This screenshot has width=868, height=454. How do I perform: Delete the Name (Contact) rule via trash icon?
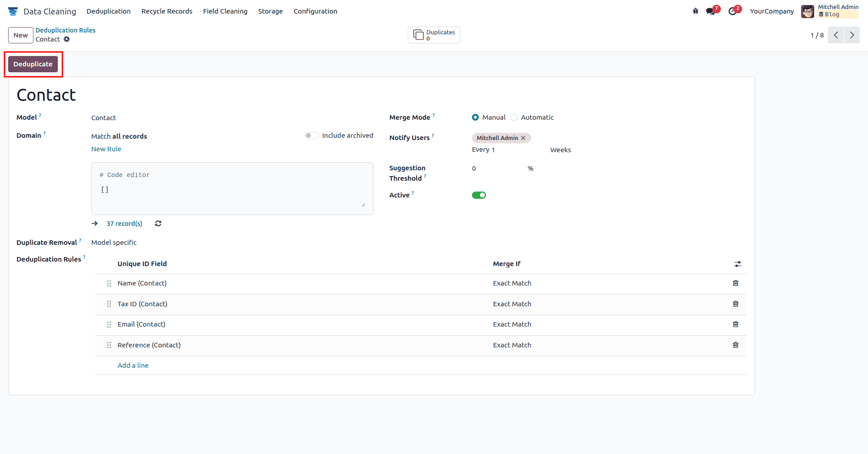tap(736, 283)
